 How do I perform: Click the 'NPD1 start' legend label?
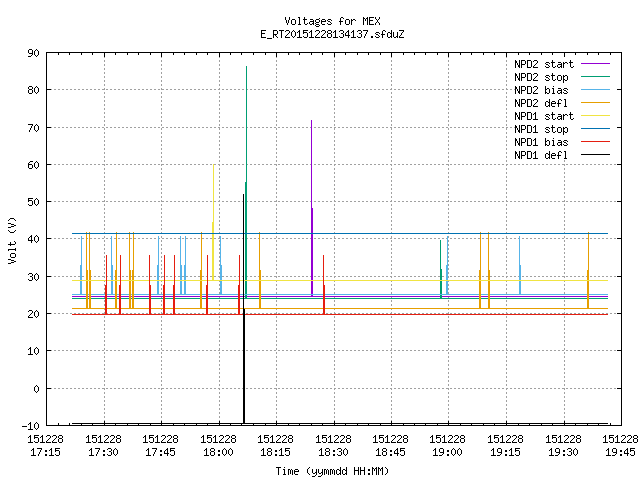[x=544, y=116]
